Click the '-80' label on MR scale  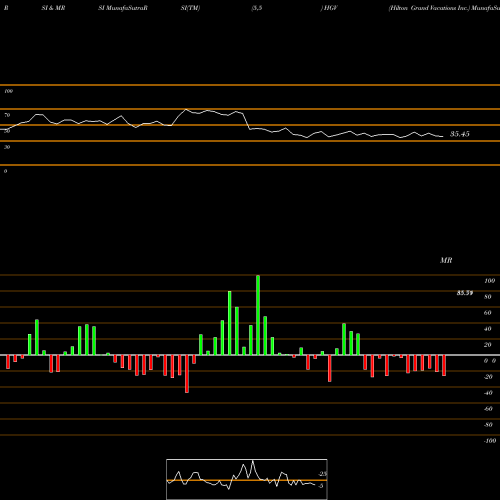(488, 425)
